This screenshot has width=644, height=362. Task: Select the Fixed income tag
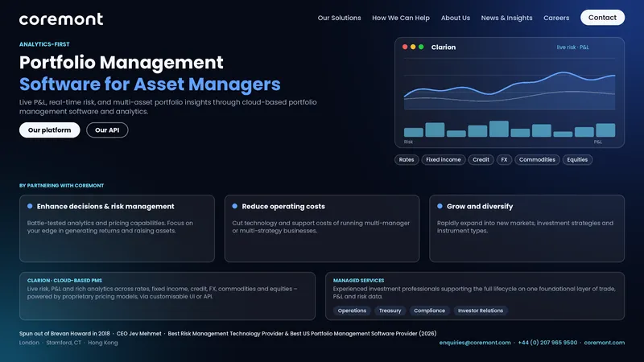pos(444,159)
